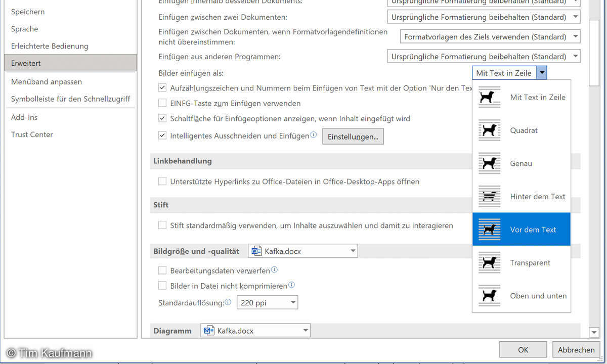Click info icon beside 'Intelligentes Ausschneiden und Einfügen'
The width and height of the screenshot is (607, 364).
pos(314,135)
